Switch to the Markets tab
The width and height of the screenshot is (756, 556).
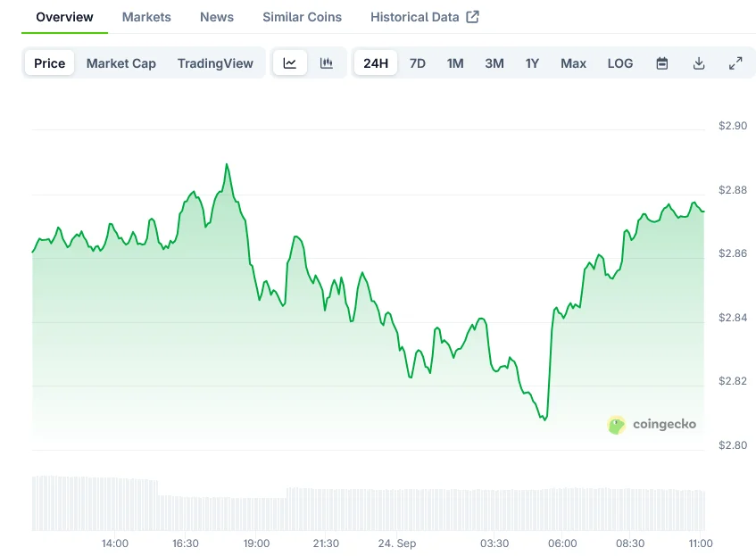point(146,16)
